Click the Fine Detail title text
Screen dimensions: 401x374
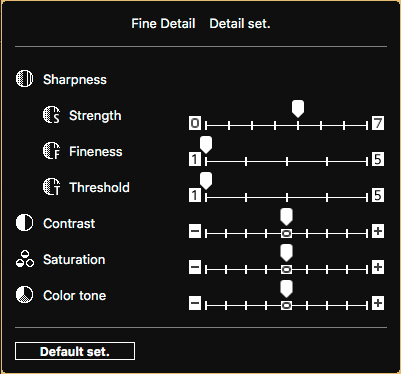pyautogui.click(x=163, y=24)
